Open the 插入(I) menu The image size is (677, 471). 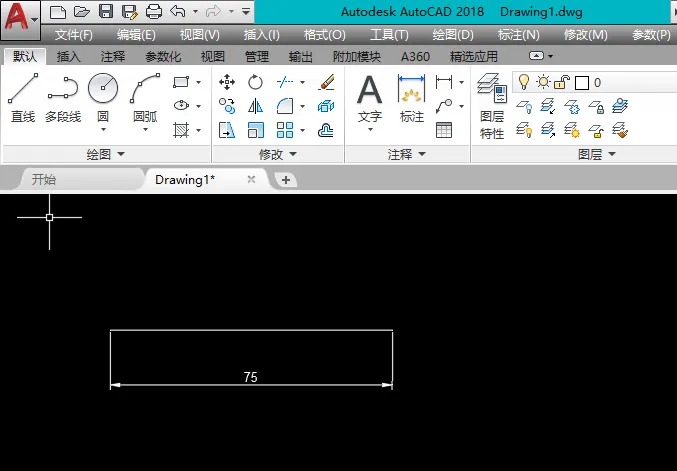(262, 35)
